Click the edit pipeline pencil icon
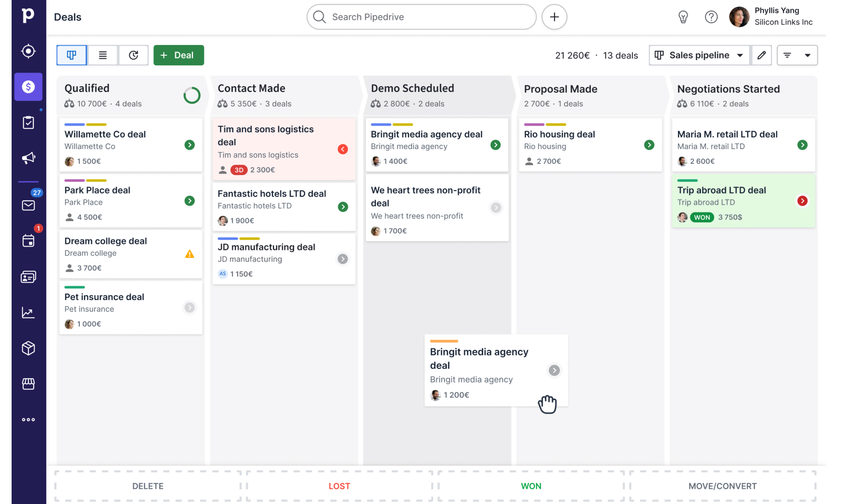842x504 pixels. click(761, 55)
